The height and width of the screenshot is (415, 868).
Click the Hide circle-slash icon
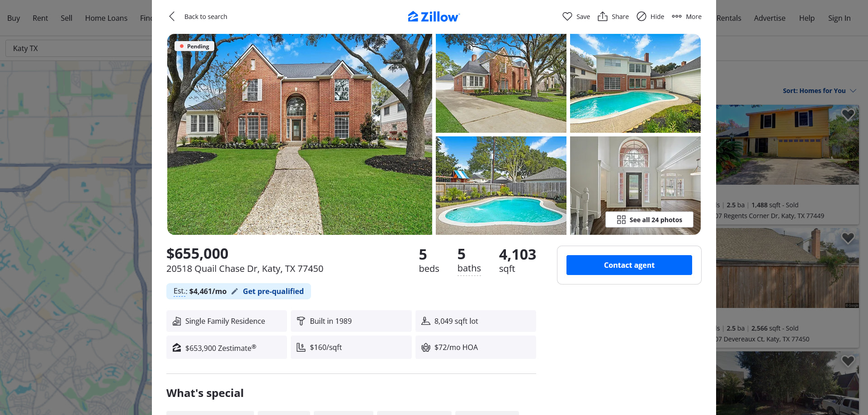coord(641,16)
